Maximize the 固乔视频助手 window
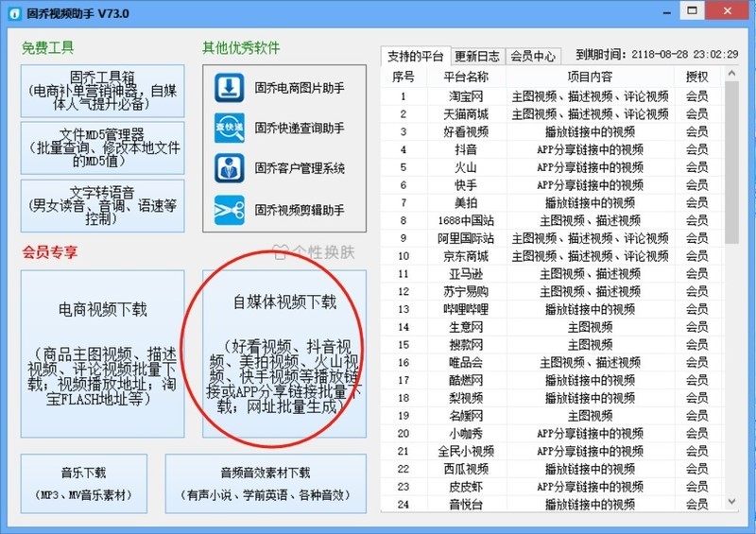 pyautogui.click(x=693, y=10)
